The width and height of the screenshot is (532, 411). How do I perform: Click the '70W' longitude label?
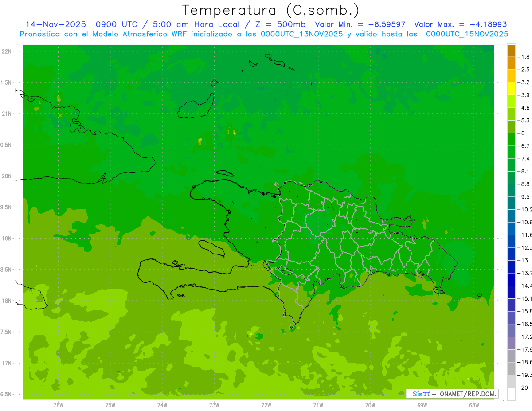pyautogui.click(x=370, y=405)
